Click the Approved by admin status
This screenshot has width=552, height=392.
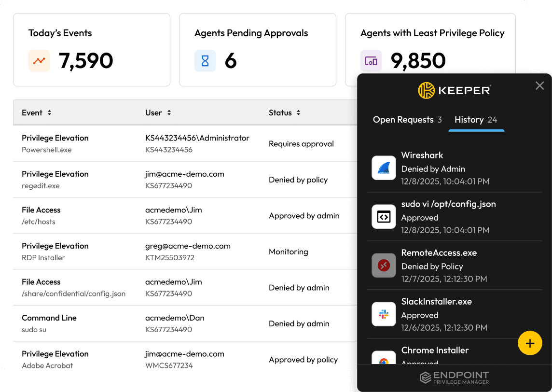(304, 215)
